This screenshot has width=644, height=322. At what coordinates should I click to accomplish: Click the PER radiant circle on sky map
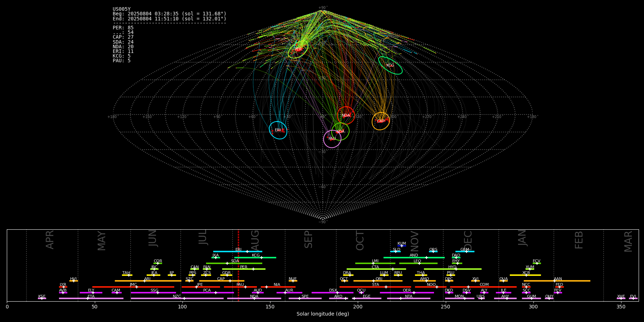pyautogui.click(x=298, y=49)
